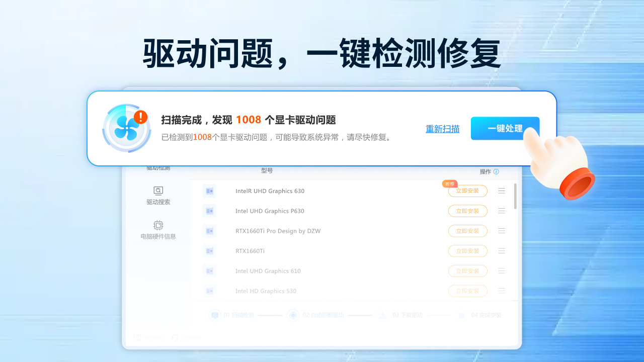Open the 驱动搜索 sidebar tab
Image resolution: width=644 pixels, height=362 pixels.
(x=158, y=196)
